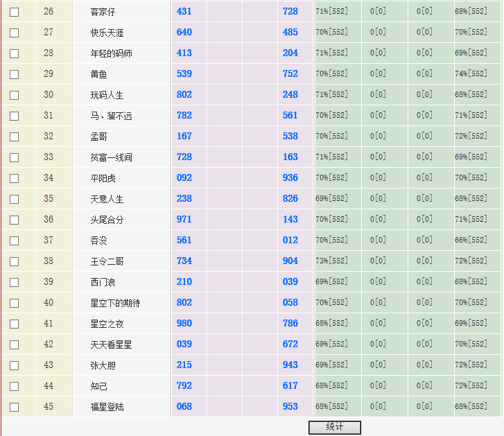Click the blue number 485 in row 27
504x436 pixels.
[290, 32]
